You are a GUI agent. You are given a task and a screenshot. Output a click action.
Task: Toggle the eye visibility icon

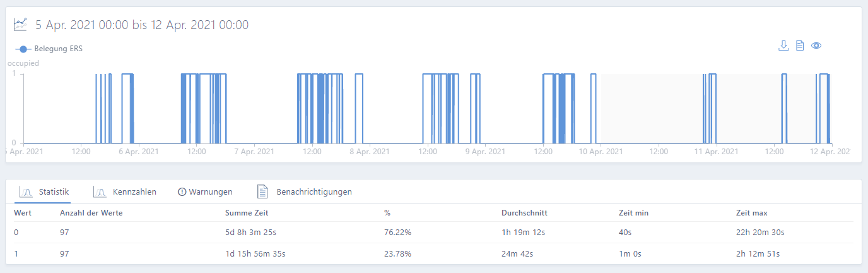pyautogui.click(x=816, y=45)
